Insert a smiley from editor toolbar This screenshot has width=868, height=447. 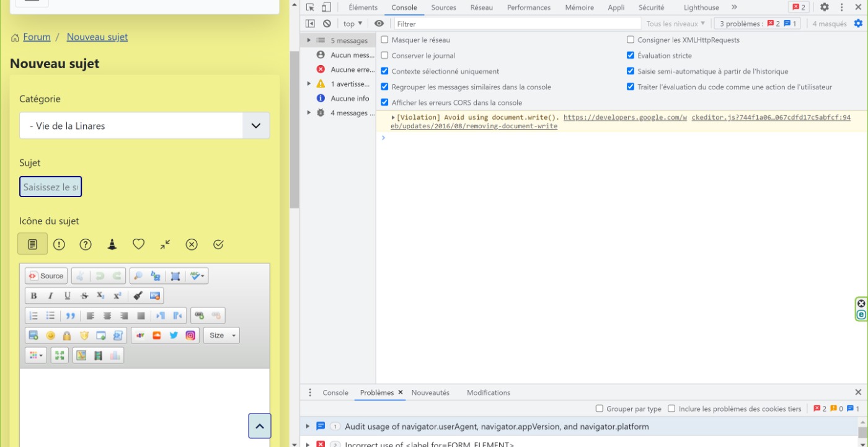coord(50,335)
